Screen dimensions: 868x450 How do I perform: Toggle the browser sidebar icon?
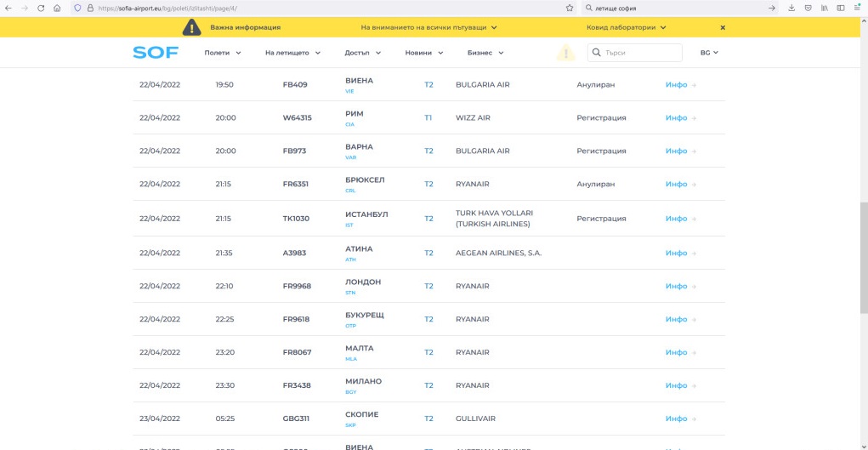point(841,9)
